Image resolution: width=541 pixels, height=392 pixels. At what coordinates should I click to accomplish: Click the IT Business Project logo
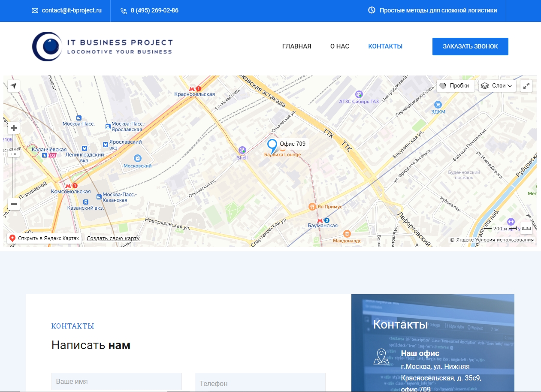(x=103, y=46)
